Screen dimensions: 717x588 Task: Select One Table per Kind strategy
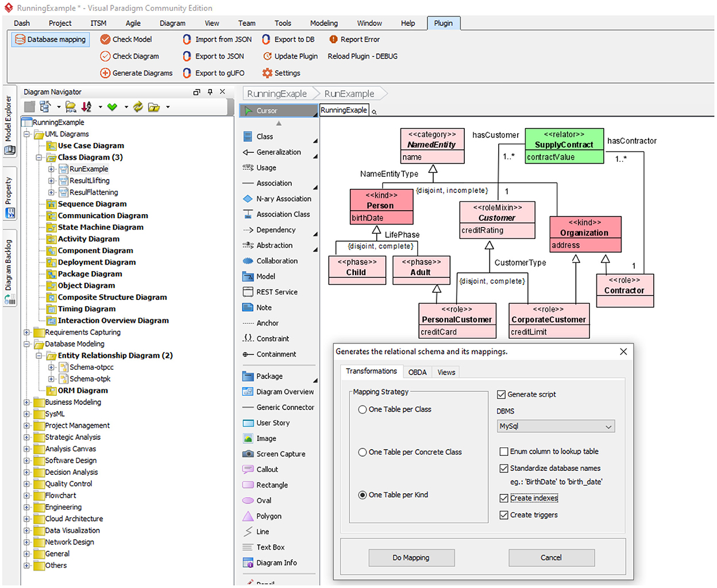pos(363,495)
